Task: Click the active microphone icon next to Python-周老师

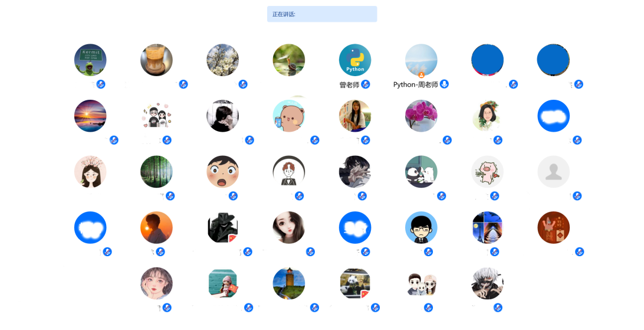Action: (x=444, y=84)
